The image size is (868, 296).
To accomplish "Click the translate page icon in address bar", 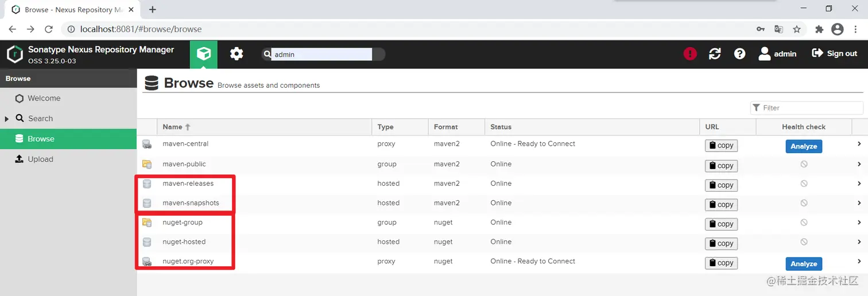I will pos(778,29).
